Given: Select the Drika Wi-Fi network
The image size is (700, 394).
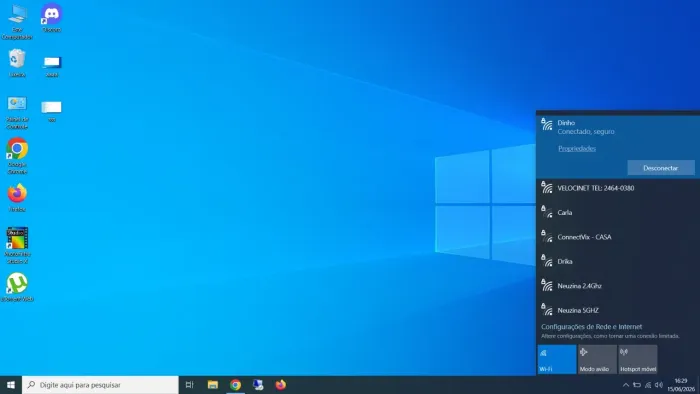Looking at the screenshot, I should (618, 261).
